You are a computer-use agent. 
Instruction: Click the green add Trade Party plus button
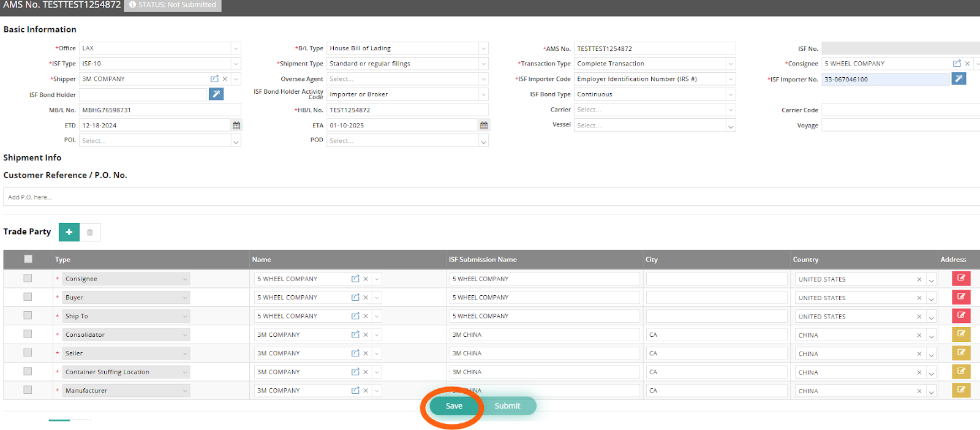tap(69, 232)
